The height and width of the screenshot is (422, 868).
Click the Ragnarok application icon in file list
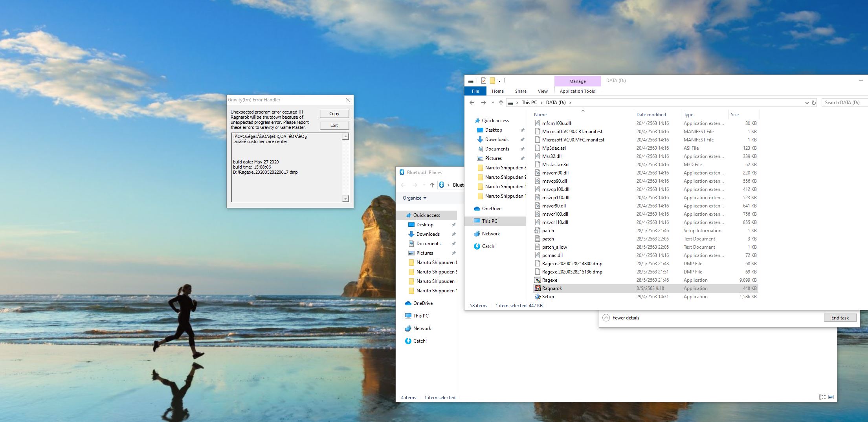(538, 288)
